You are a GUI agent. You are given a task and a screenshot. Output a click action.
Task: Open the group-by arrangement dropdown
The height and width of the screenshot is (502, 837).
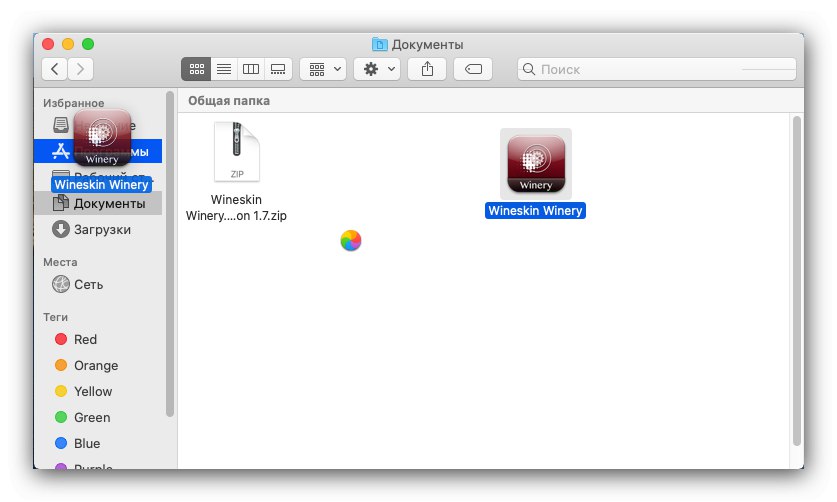pyautogui.click(x=323, y=69)
